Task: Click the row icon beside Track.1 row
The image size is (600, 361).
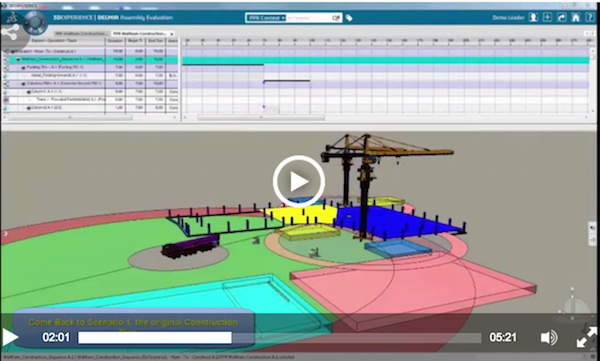Action: (x=6, y=100)
